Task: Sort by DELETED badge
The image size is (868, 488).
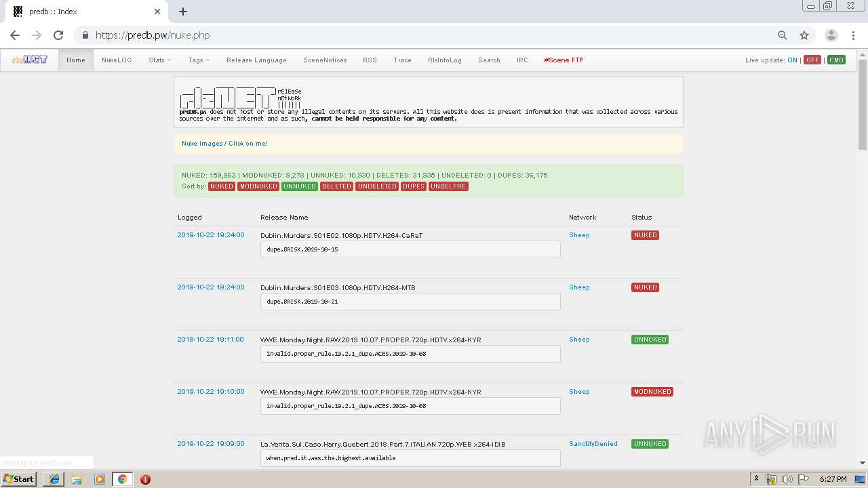Action: [x=336, y=186]
